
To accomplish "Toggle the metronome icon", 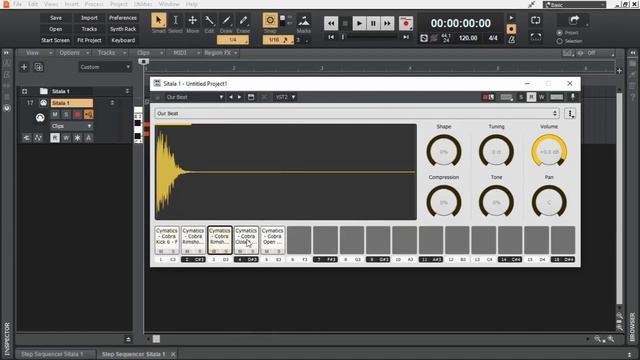I will 511,40.
